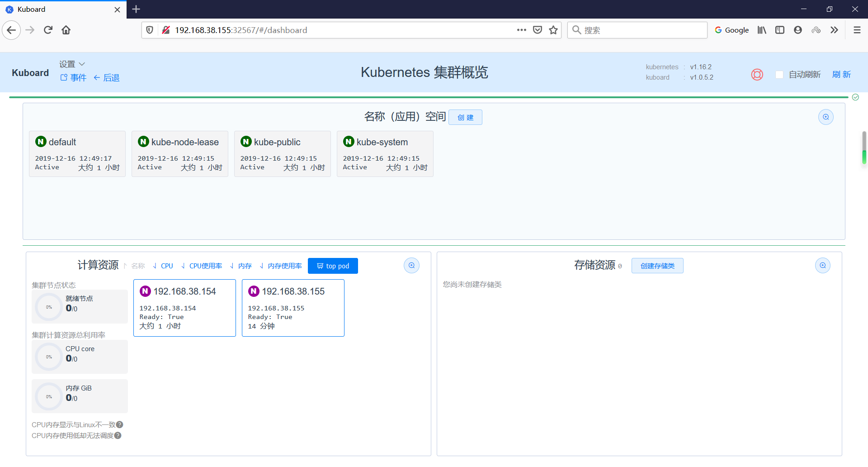Sort nodes by CPU使用率
This screenshot has height=467, width=868.
coord(202,266)
